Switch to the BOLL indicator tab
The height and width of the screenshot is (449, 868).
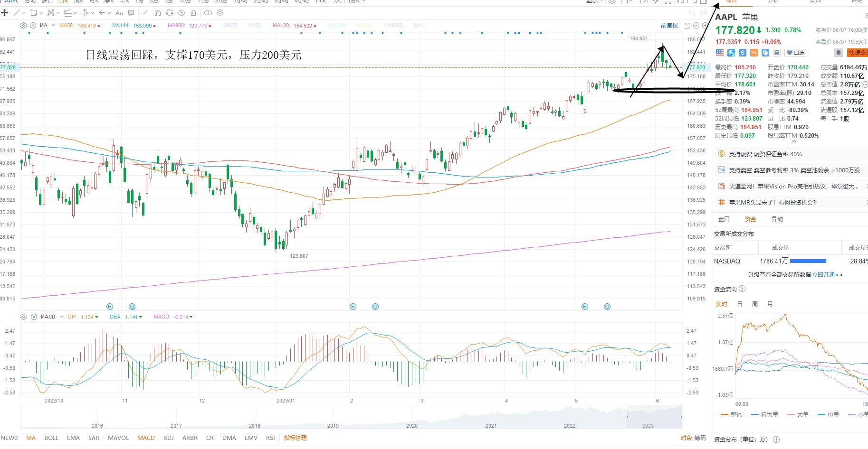51,438
